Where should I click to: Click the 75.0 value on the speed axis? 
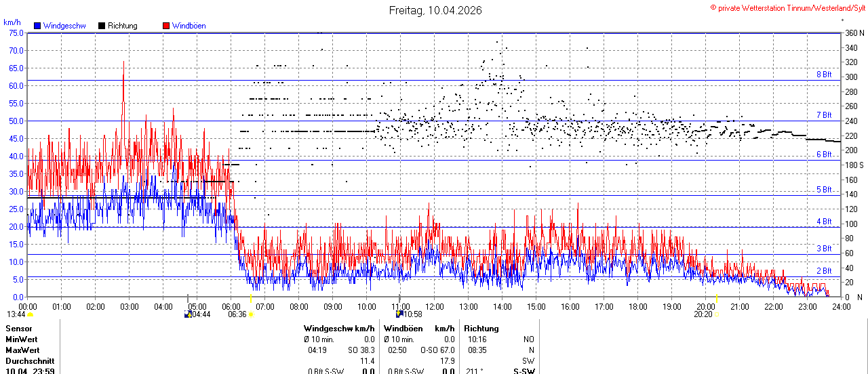16,33
